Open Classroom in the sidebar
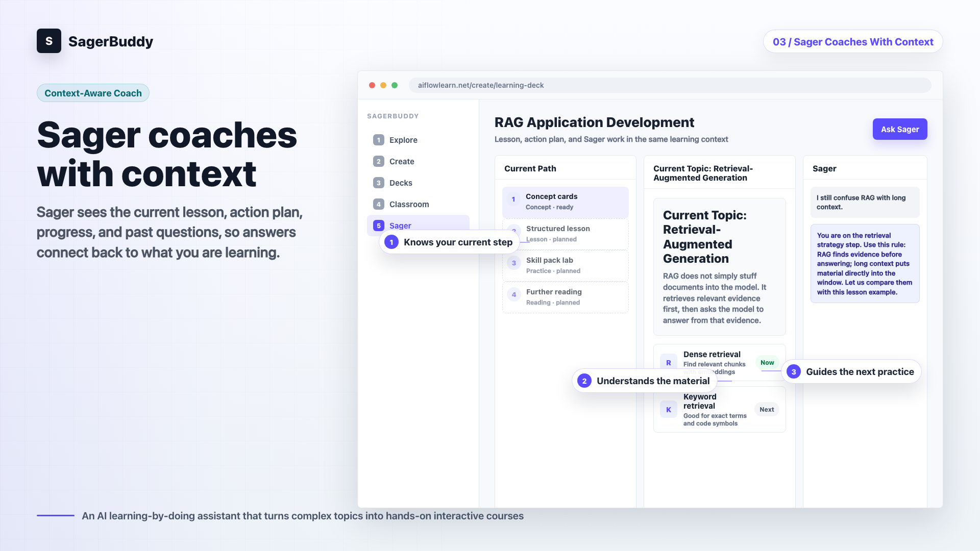 click(418, 204)
